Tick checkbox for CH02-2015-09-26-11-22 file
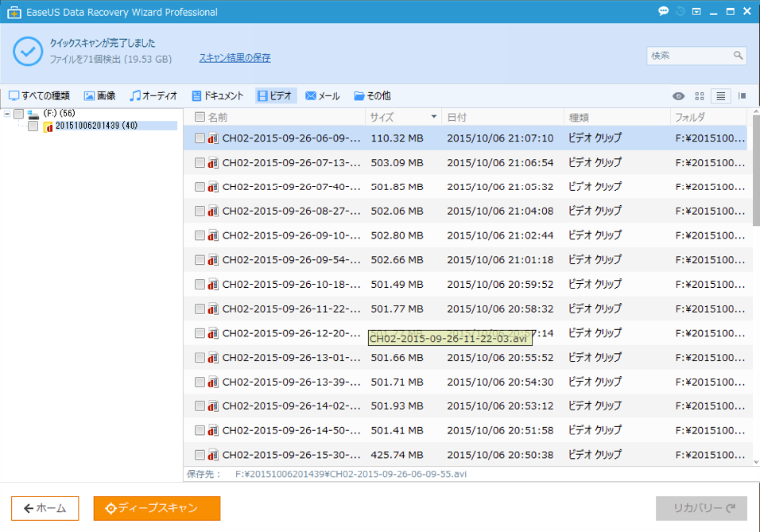 [200, 309]
